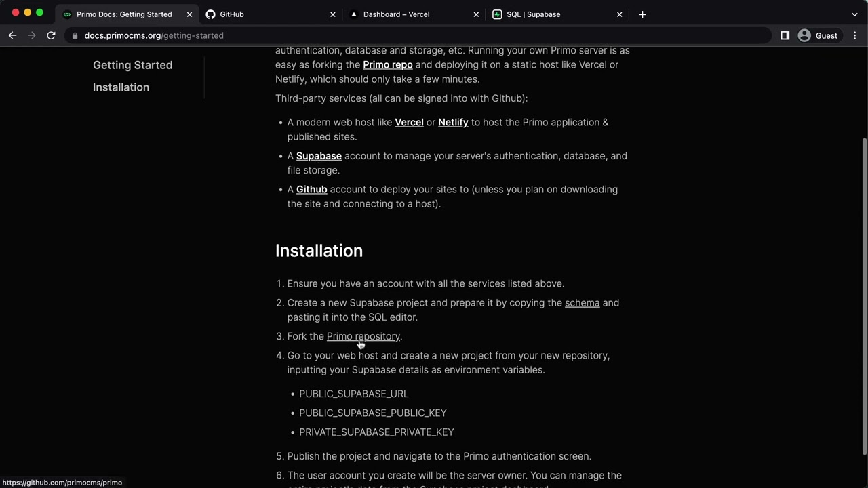Viewport: 868px width, 488px height.
Task: Close the Dashboard – Vercel tab
Action: (x=476, y=14)
